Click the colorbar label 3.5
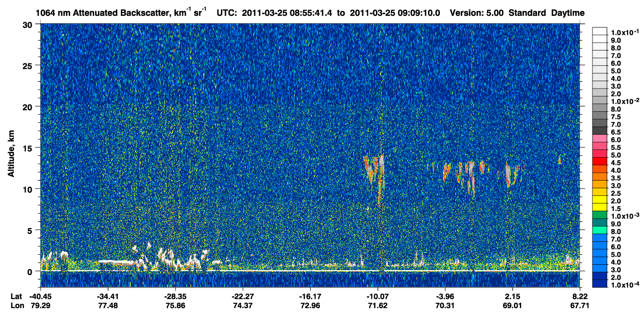Image resolution: width=644 pixels, height=330 pixels. click(616, 178)
